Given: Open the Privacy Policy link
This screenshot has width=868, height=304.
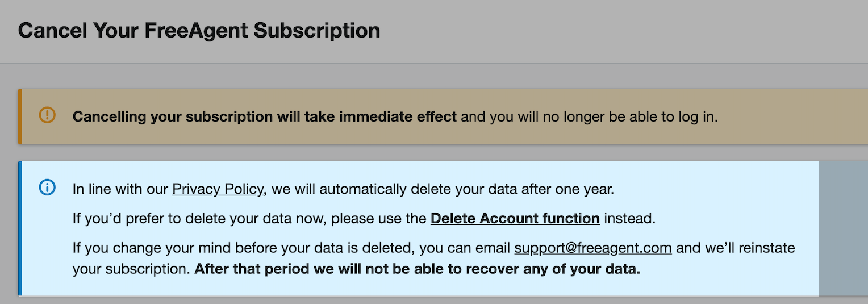Looking at the screenshot, I should [218, 189].
